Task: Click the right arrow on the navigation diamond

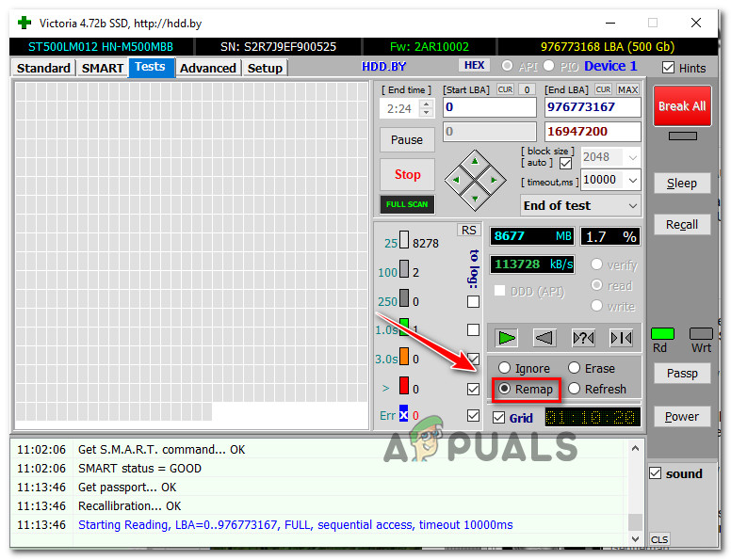Action: coord(494,180)
